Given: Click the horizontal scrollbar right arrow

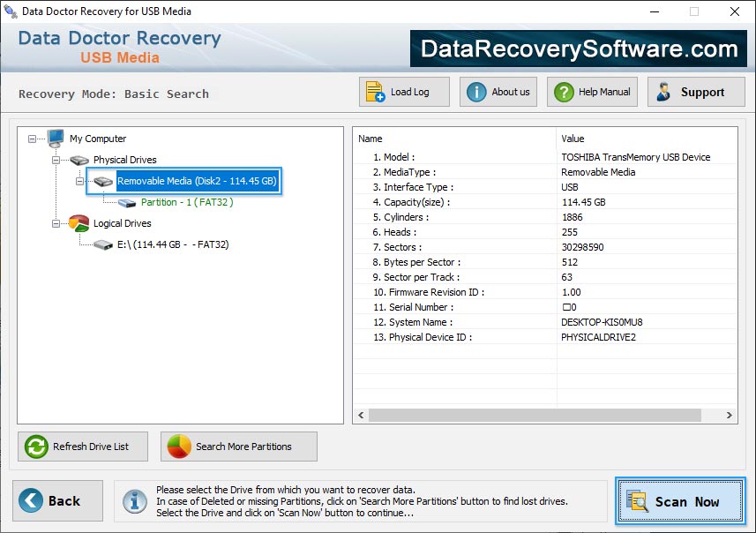Looking at the screenshot, I should pos(730,415).
